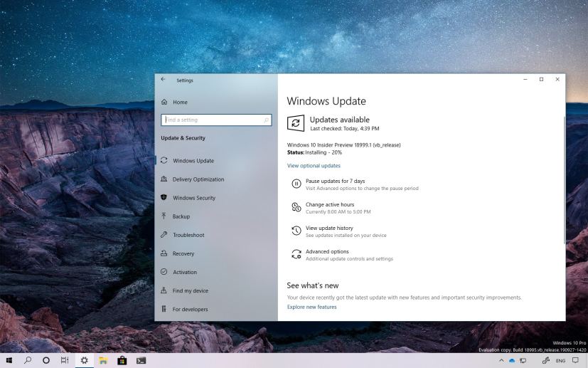Viewport: 588px width, 368px height.
Task: Open File Explorer from the taskbar
Action: [103, 360]
